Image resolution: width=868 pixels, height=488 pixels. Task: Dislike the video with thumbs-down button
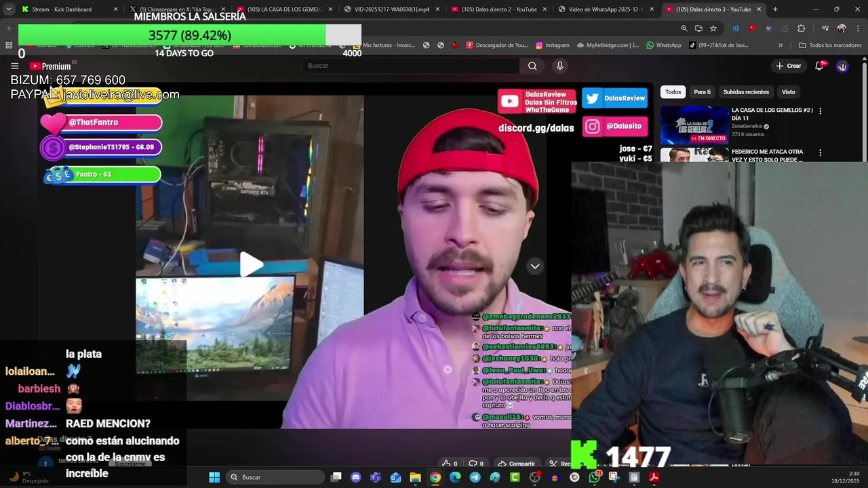(476, 464)
